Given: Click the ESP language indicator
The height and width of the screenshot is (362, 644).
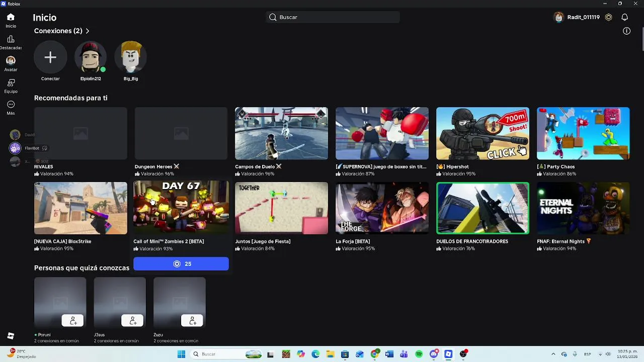Looking at the screenshot, I should [x=587, y=354].
